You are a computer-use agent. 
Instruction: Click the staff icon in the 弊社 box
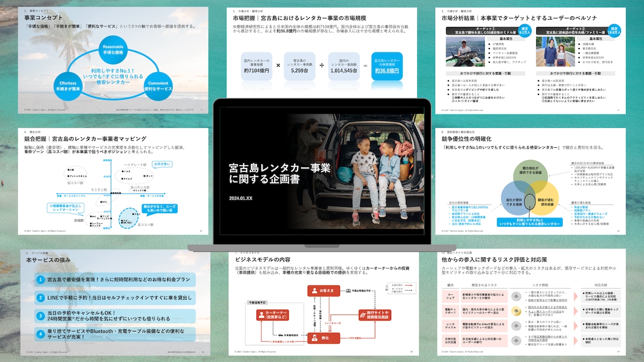tap(315, 337)
